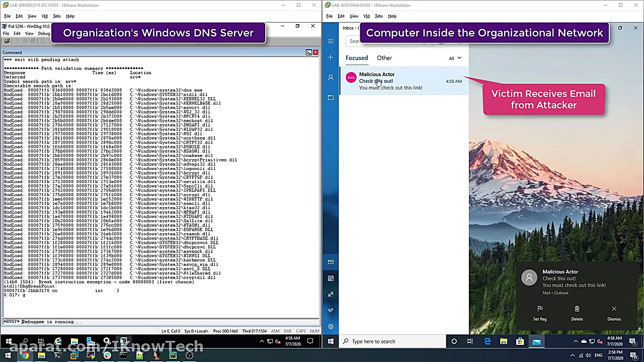Screen dimensions: 644x362
Task: Click 'Proc 000:14b0' in WinDbg status bar
Action: coord(226,331)
